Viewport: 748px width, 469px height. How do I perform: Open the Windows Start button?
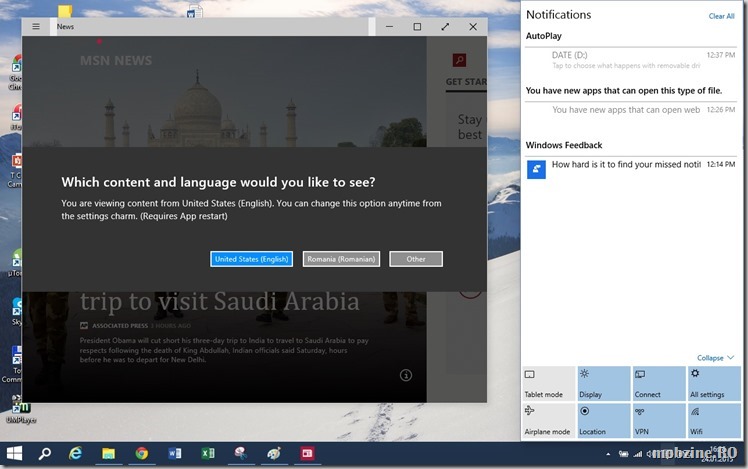[x=14, y=454]
